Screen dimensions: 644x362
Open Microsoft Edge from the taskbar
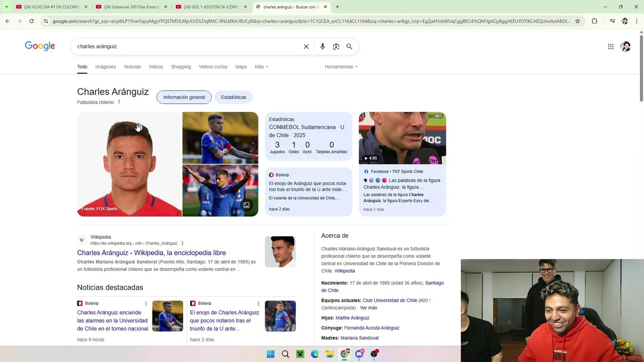click(x=314, y=354)
